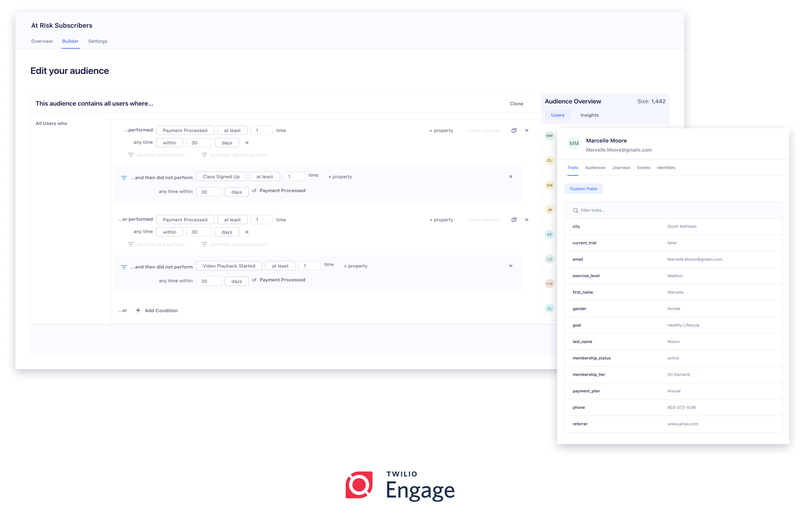Viewport: 800px width, 527px height.
Task: Duplicate the "or performed" Payment Processed condition
Action: pyautogui.click(x=514, y=220)
